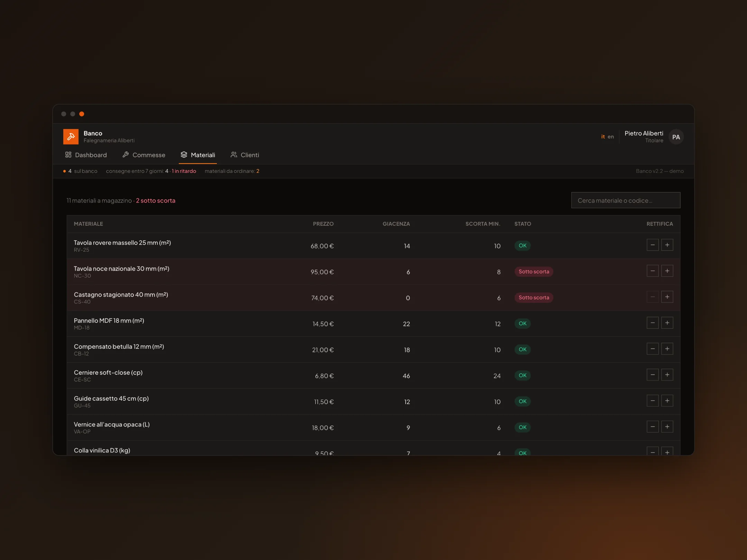
Task: Click the "2 sotto scorta" summary text
Action: pyautogui.click(x=156, y=200)
